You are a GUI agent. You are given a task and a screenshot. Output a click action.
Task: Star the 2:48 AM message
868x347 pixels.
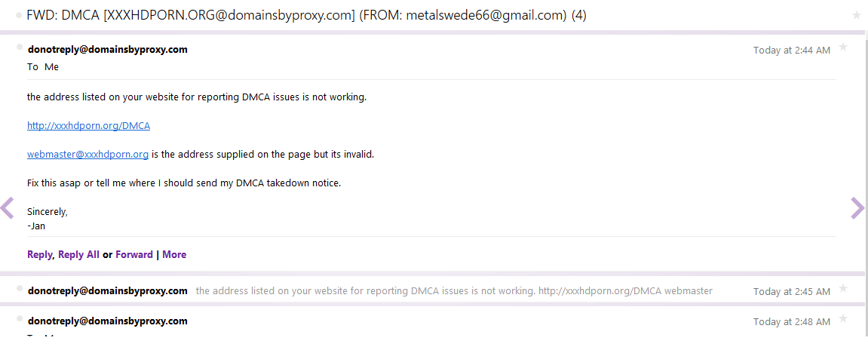843,319
